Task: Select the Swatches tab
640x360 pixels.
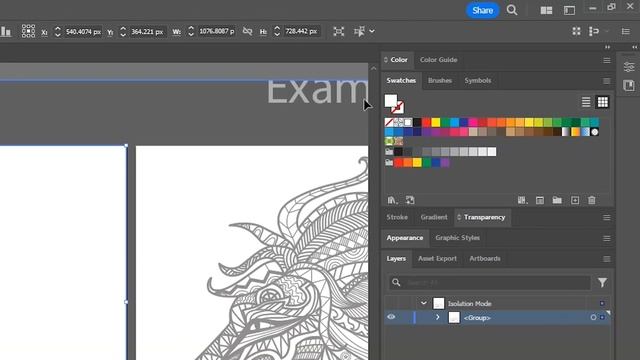Action: click(401, 80)
